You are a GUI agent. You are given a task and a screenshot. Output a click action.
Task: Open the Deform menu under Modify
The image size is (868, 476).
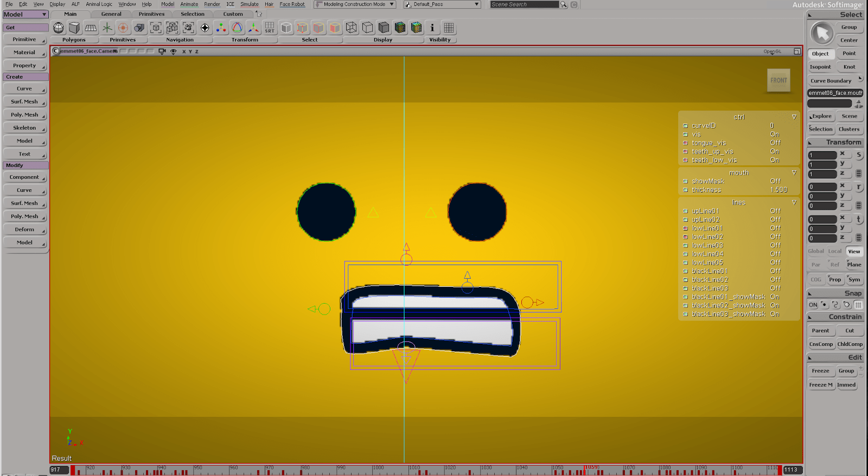click(25, 229)
